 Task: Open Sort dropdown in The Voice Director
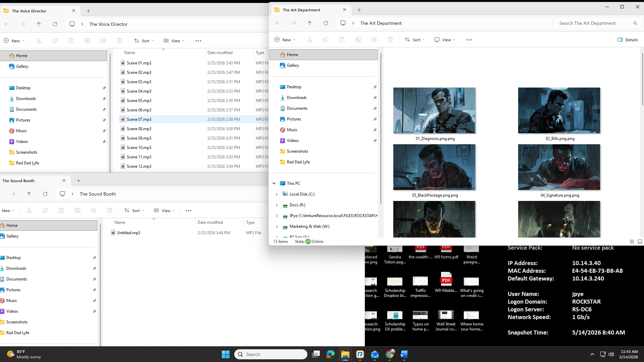click(x=144, y=41)
